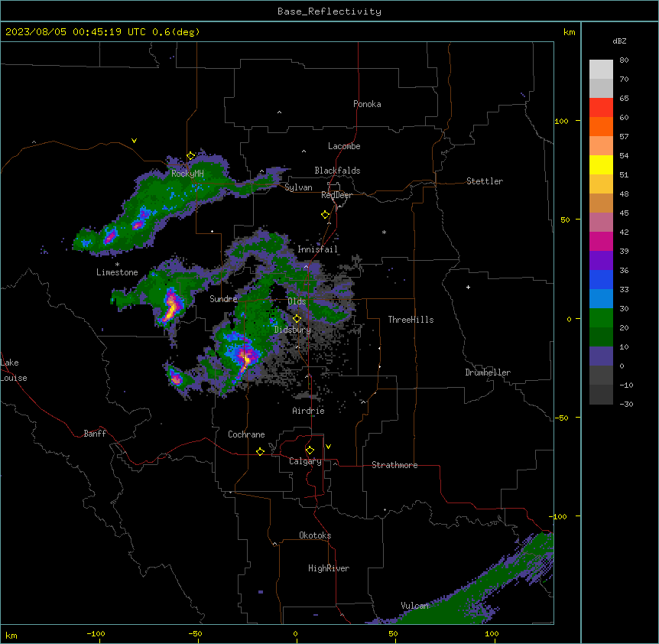This screenshot has width=659, height=644.
Task: Click the 57 value on dBZ legend
Action: coord(624,137)
